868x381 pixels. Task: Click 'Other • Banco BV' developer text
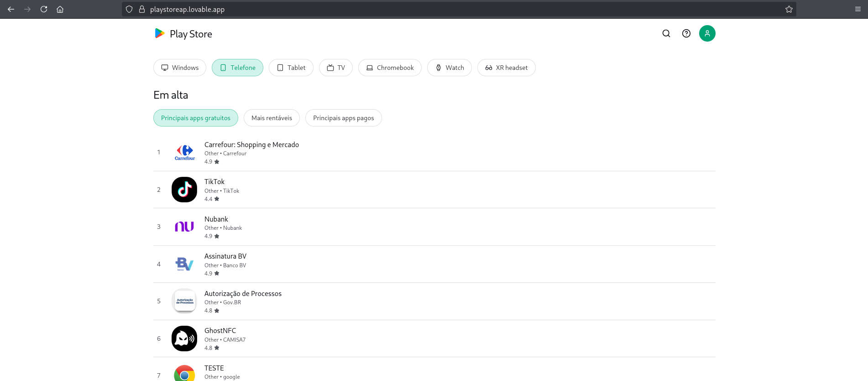pos(225,265)
